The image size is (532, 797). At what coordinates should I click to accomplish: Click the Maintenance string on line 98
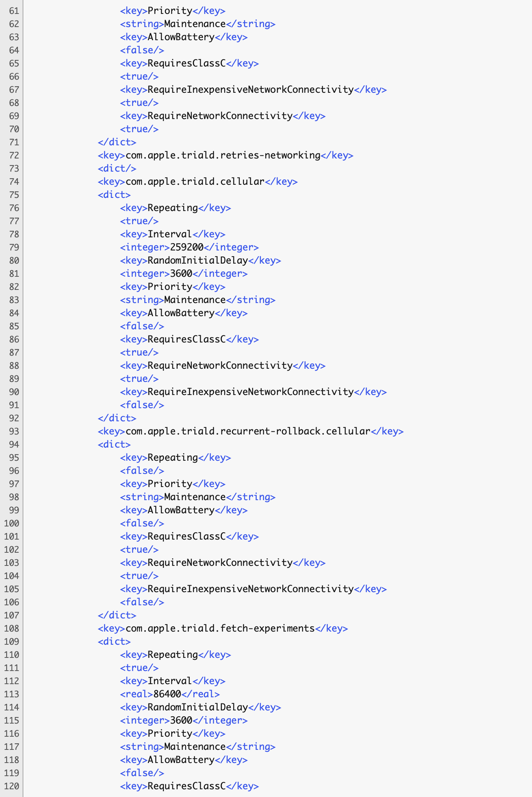point(195,497)
